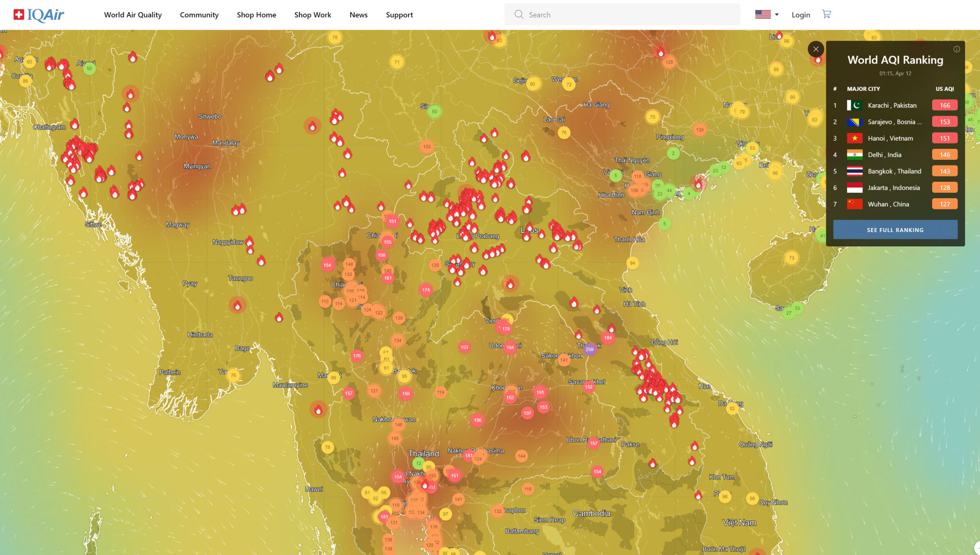Click purple 259 AQI station marker

(590, 349)
